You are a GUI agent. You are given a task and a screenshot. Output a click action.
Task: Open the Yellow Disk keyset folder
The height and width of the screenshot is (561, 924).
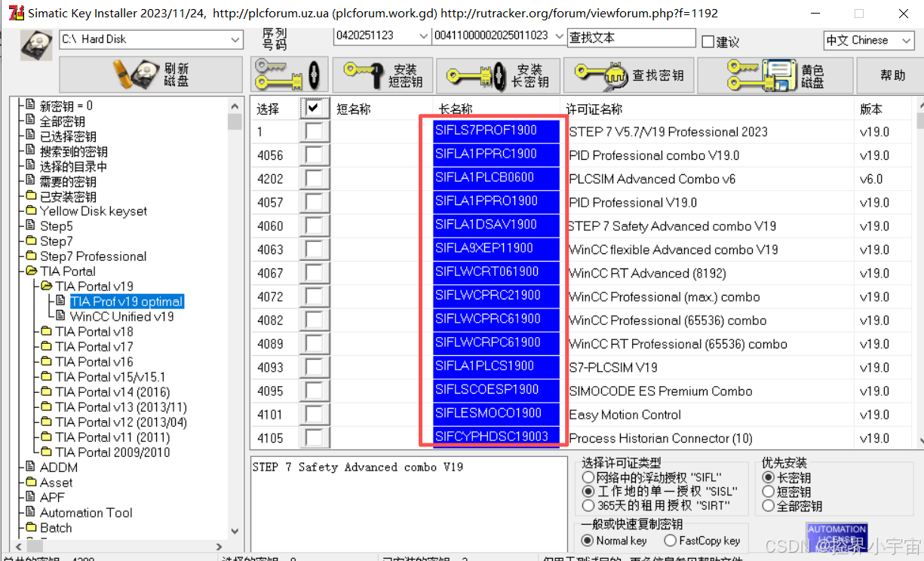coord(94,211)
